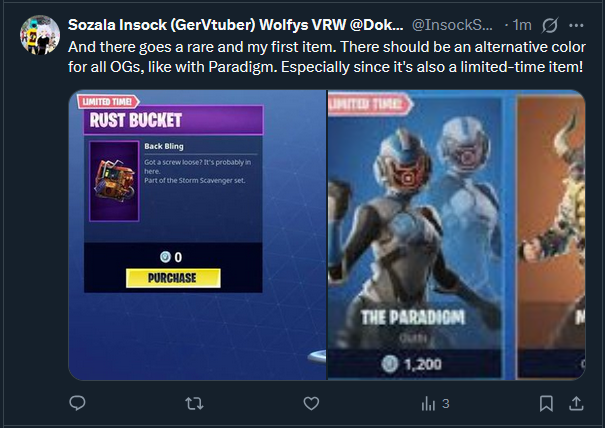Share tweet via upload arrow icon
The image size is (605, 428).
[x=576, y=404]
